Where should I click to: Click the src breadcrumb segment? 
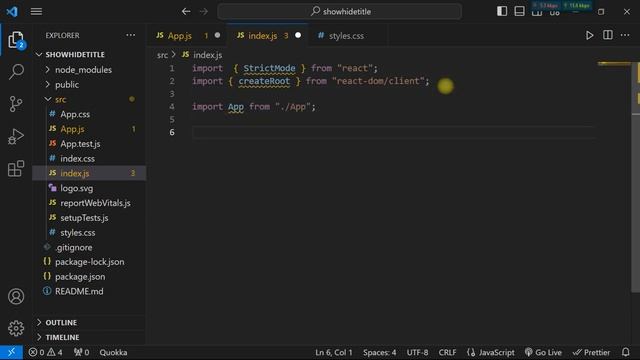(162, 55)
